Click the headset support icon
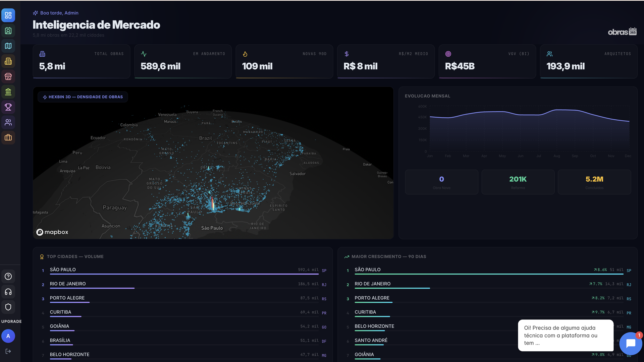 click(x=8, y=292)
